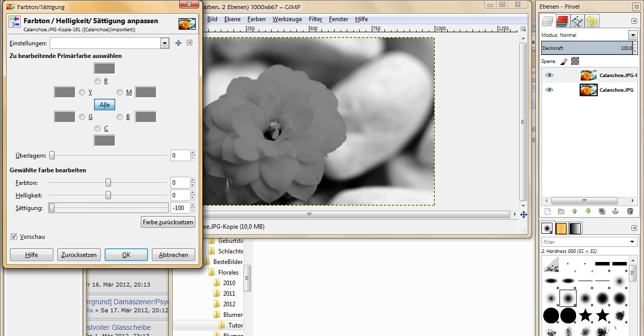
Task: Open the Undo History tab icon
Action: coord(592,21)
